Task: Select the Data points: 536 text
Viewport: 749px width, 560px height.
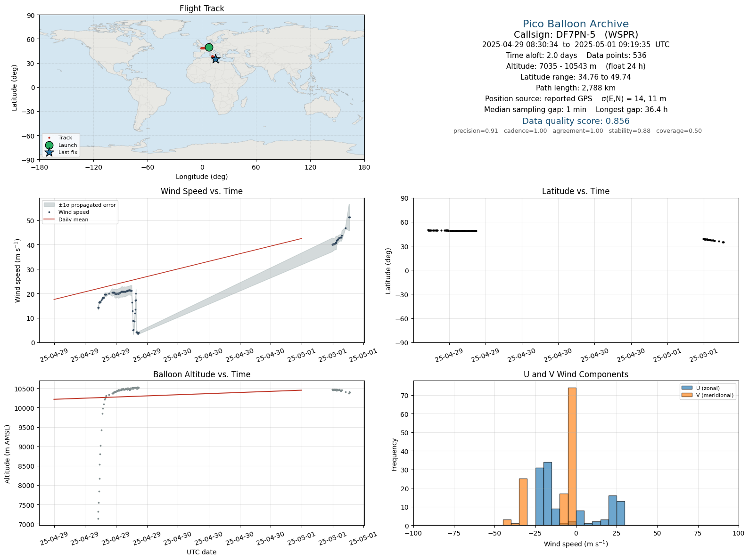Action: [x=617, y=56]
